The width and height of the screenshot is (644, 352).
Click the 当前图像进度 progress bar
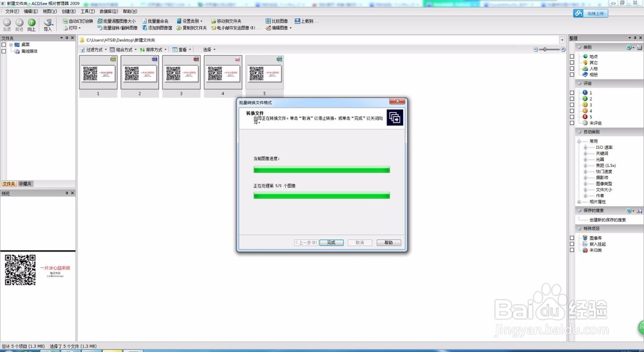pyautogui.click(x=321, y=170)
